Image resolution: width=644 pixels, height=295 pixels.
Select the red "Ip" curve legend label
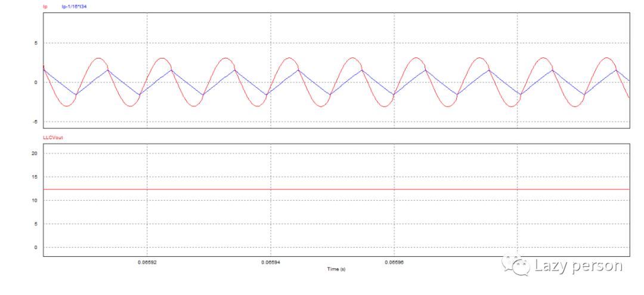pos(45,7)
